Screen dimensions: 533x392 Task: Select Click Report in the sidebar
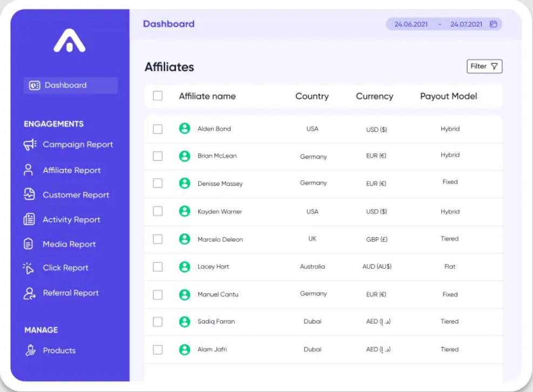point(56,268)
